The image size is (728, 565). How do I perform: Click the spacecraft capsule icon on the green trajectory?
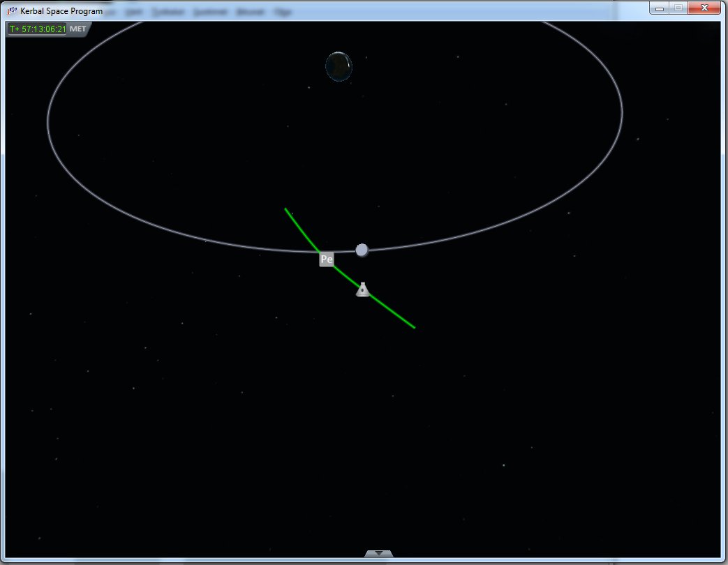pos(363,289)
